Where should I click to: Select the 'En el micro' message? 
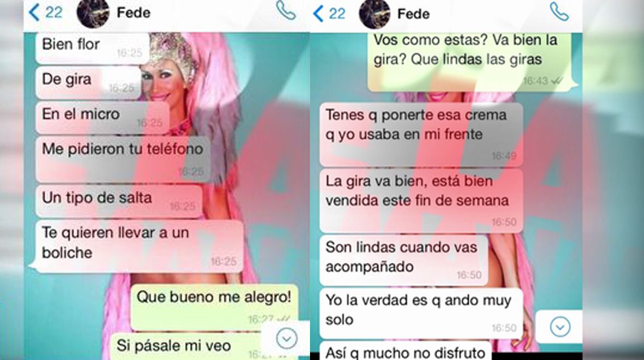102,118
